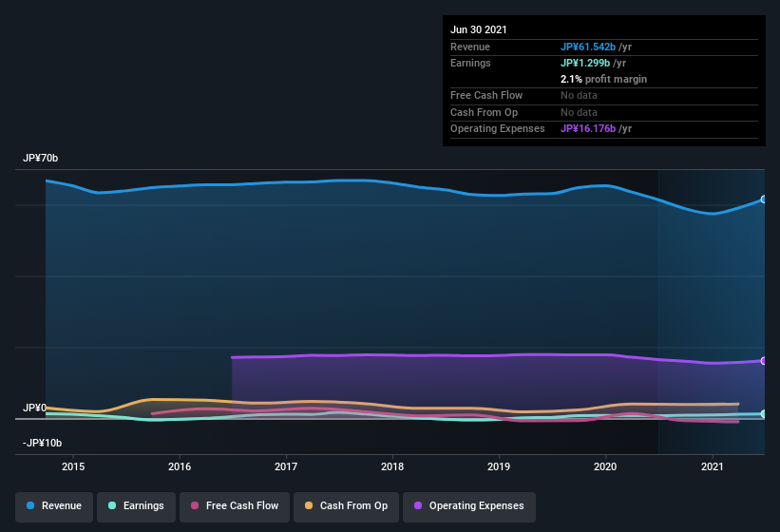Toggle Operating Expenses legend button
The height and width of the screenshot is (532, 780).
(468, 506)
